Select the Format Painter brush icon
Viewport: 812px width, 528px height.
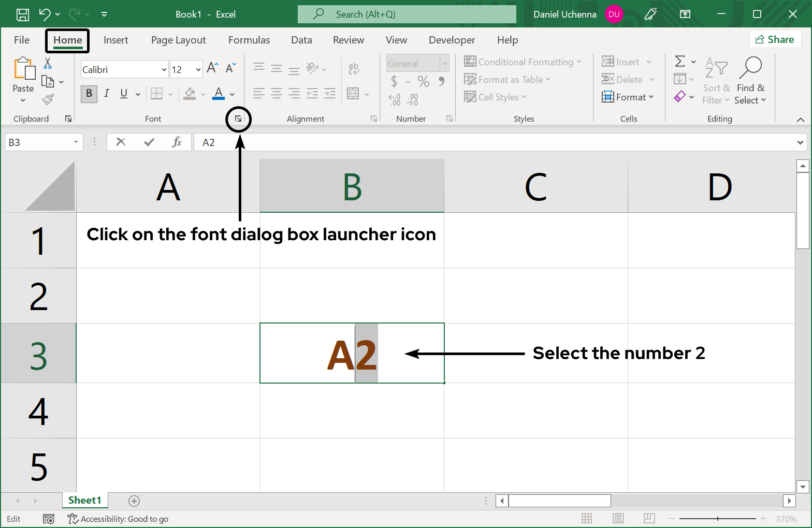pos(48,99)
